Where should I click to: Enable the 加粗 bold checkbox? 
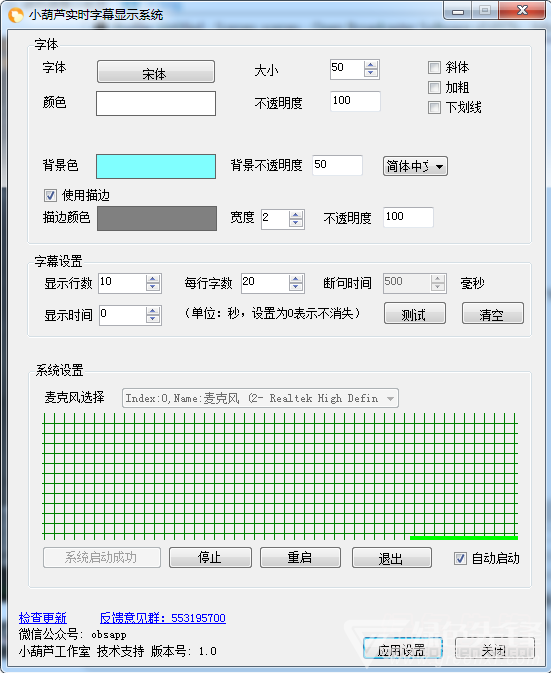point(434,88)
